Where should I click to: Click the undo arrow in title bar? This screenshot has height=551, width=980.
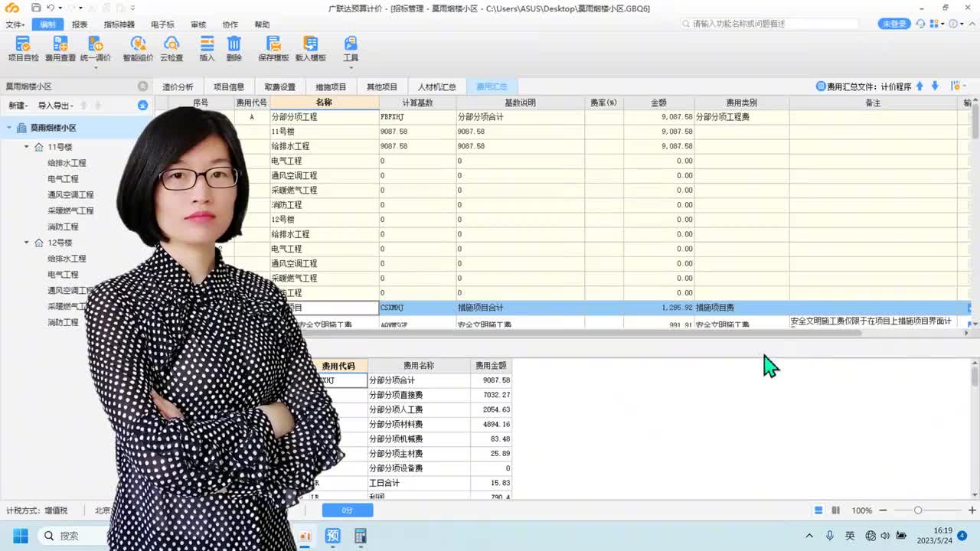tap(50, 8)
